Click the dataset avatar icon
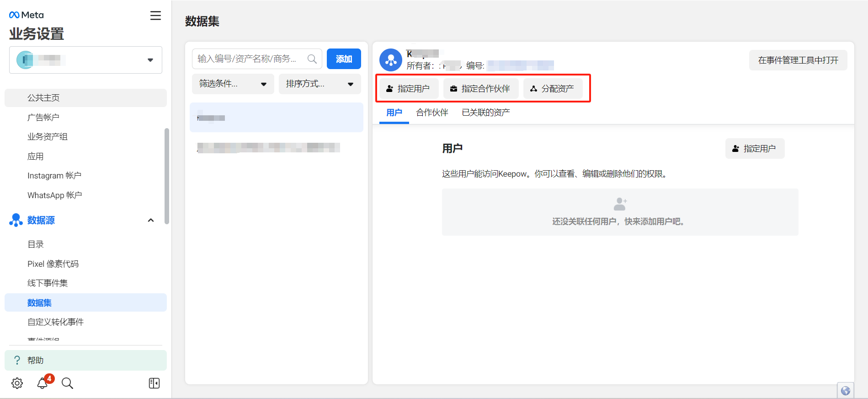The width and height of the screenshot is (868, 399). point(391,60)
